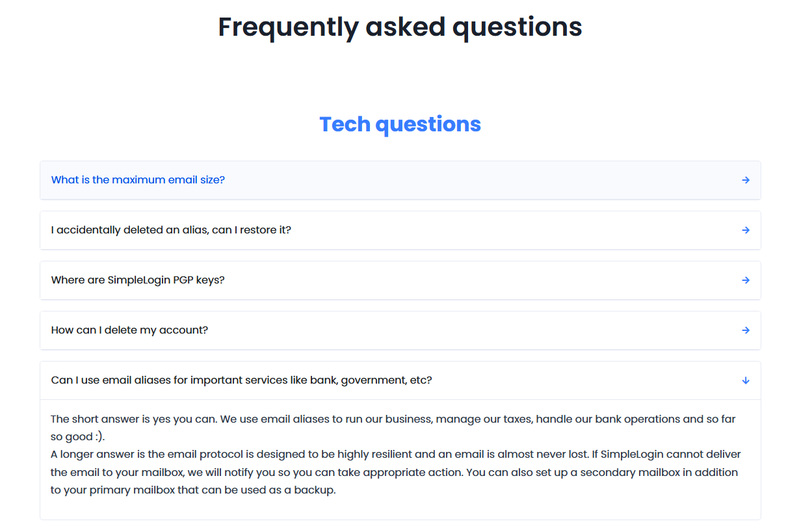This screenshot has height=528, width=812.
Task: Expand "What is the maximum email size?"
Action: click(x=138, y=180)
